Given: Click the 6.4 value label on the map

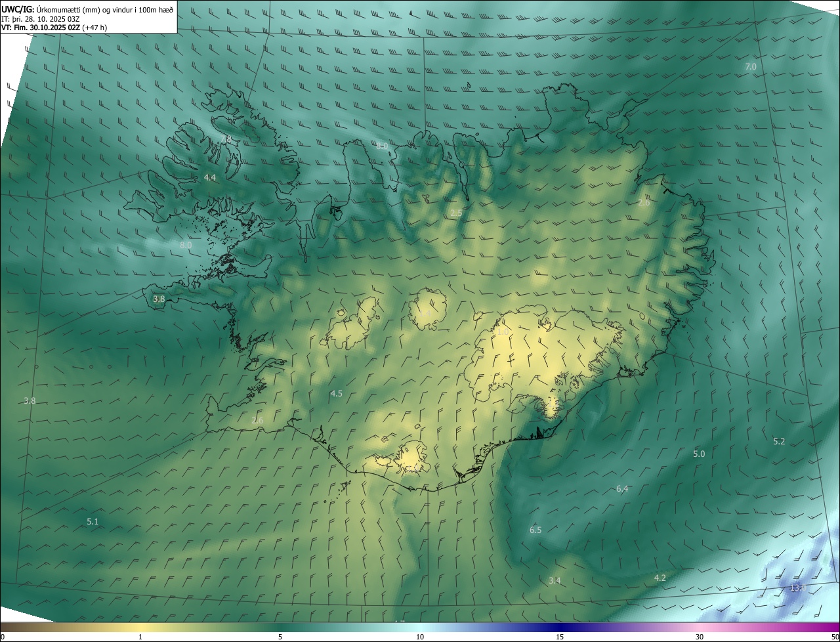Looking at the screenshot, I should click(x=622, y=489).
